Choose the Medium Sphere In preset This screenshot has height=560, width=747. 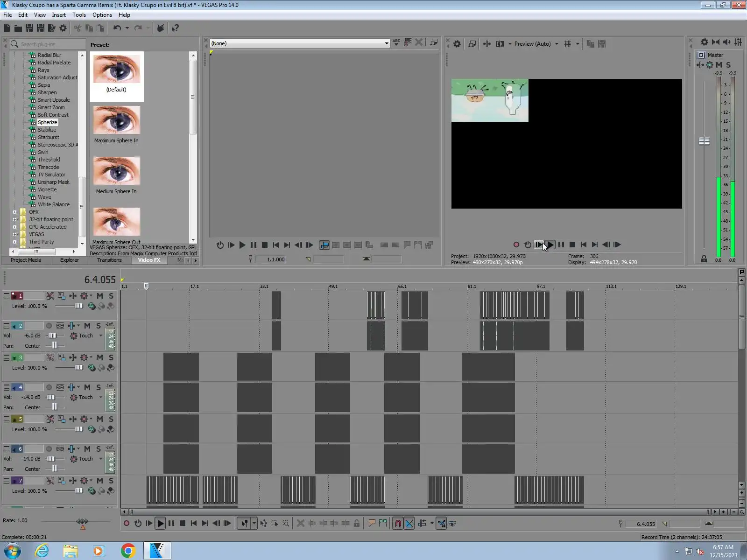click(116, 175)
